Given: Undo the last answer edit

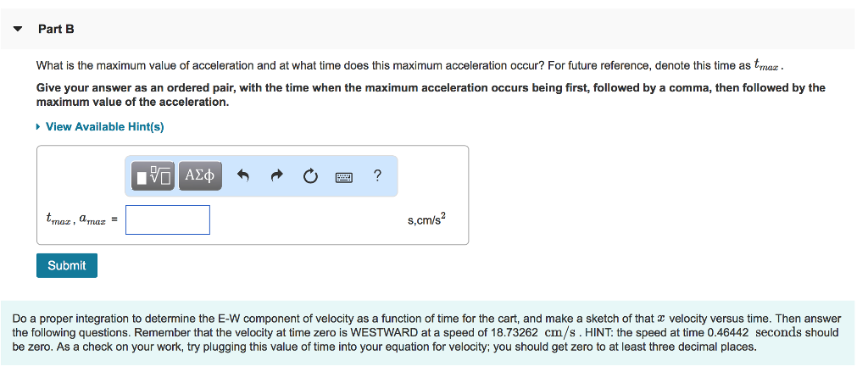Looking at the screenshot, I should click(x=243, y=176).
